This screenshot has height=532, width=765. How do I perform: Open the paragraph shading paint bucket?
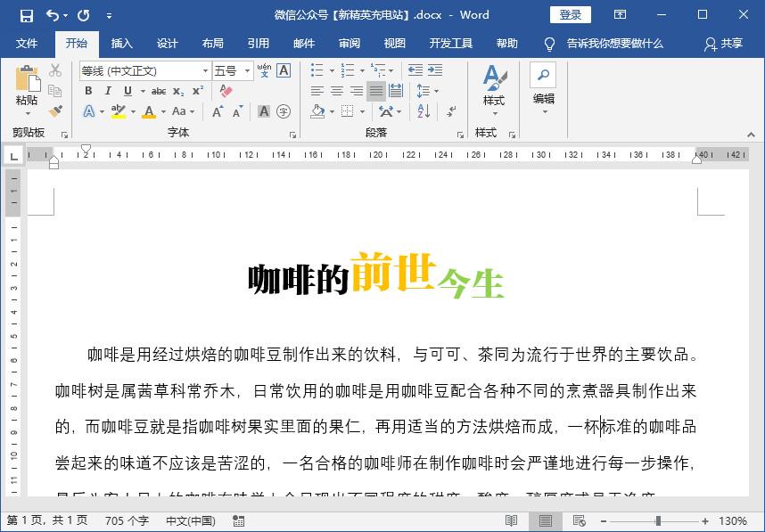[x=317, y=111]
